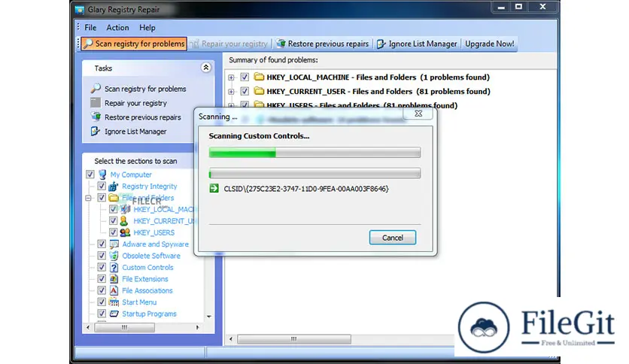The width and height of the screenshot is (629, 364).
Task: Expand the HKEY_LOCAL_MACHINE summary row
Action: [231, 77]
